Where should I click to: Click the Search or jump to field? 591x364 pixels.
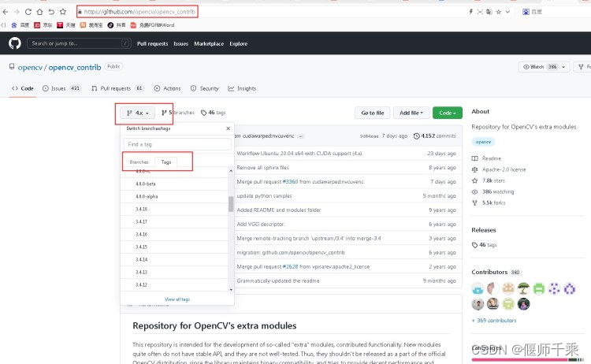coord(79,43)
